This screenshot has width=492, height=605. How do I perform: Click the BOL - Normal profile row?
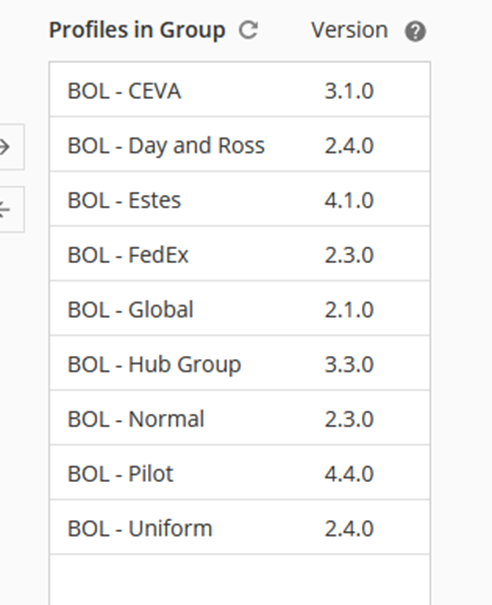tap(240, 418)
